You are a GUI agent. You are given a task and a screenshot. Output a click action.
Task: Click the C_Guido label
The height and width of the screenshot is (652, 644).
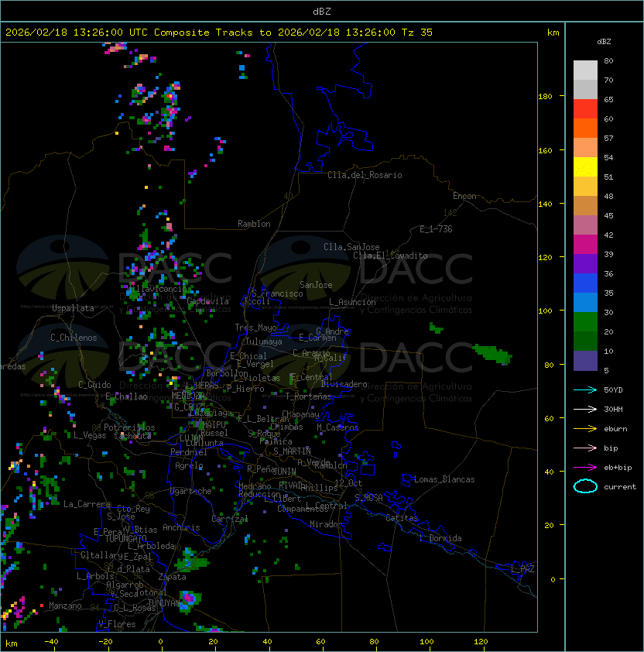click(94, 385)
